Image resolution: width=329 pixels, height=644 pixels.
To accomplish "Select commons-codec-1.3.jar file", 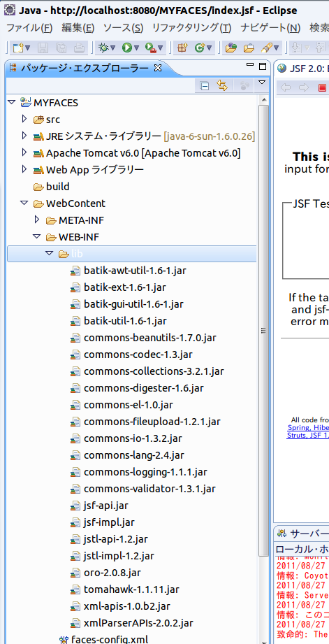I will (x=138, y=355).
